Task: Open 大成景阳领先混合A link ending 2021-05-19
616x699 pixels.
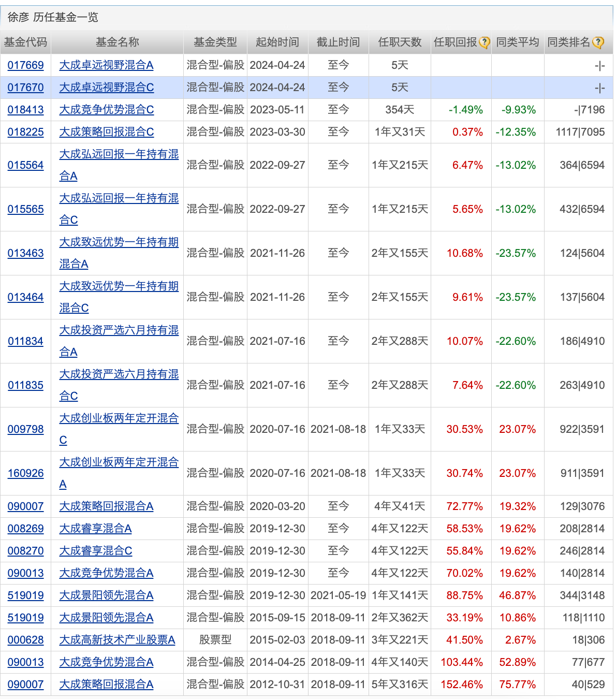Action: click(x=107, y=595)
